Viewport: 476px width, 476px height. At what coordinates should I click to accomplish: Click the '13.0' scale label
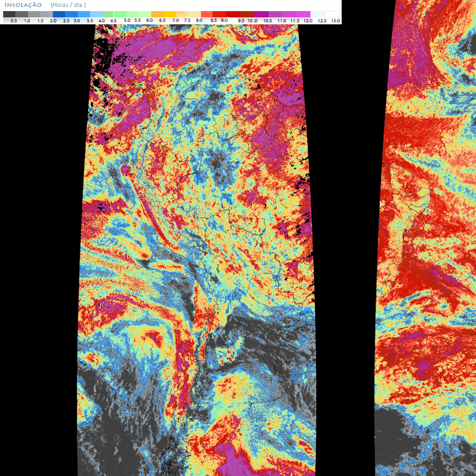[x=335, y=21]
